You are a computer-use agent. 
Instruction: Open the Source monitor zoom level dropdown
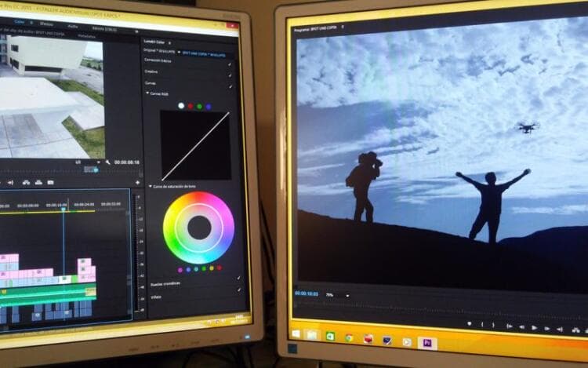click(99, 162)
